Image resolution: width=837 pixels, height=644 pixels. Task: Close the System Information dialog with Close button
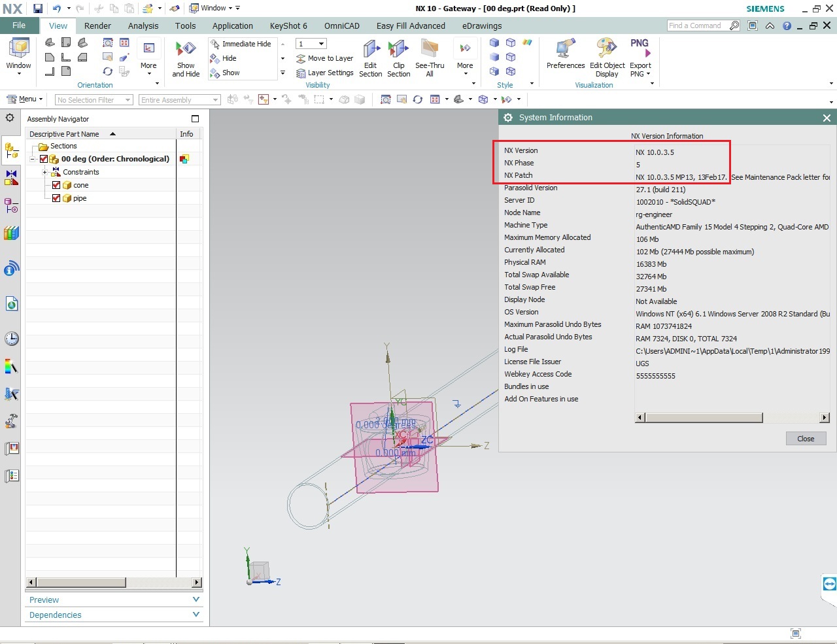point(806,439)
